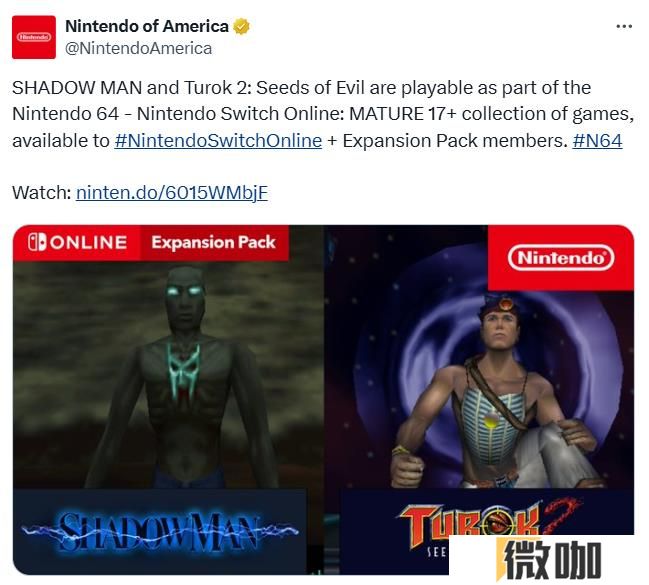The width and height of the screenshot is (649, 585).
Task: Click the blue SHADOW MAN game logo
Action: coord(159,532)
